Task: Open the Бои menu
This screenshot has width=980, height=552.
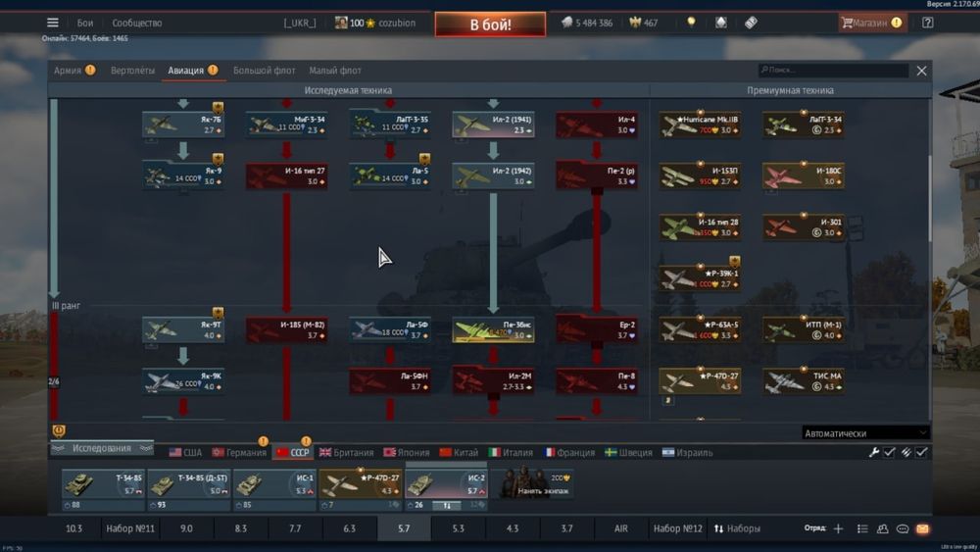Action: (85, 24)
